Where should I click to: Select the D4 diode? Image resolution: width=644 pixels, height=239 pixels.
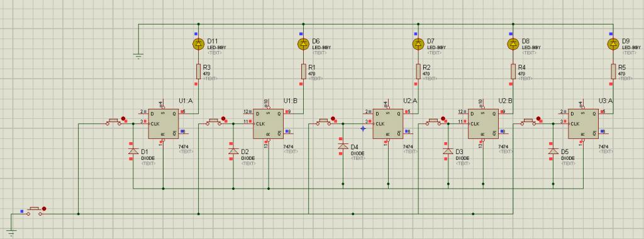343,146
